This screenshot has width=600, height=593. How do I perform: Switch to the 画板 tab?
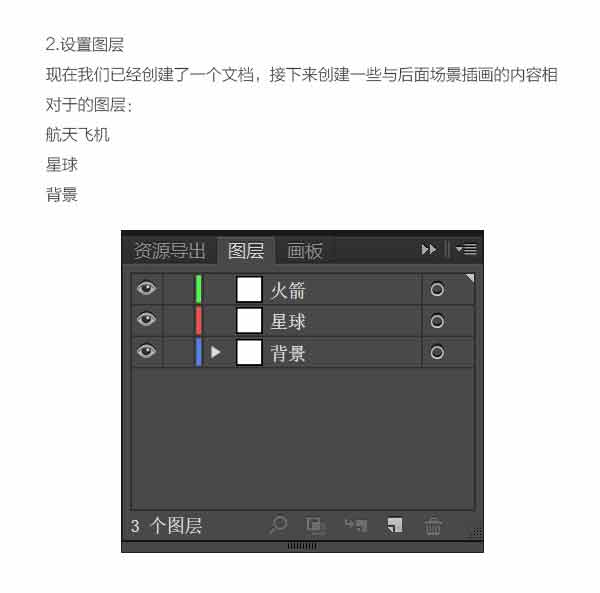coord(305,251)
